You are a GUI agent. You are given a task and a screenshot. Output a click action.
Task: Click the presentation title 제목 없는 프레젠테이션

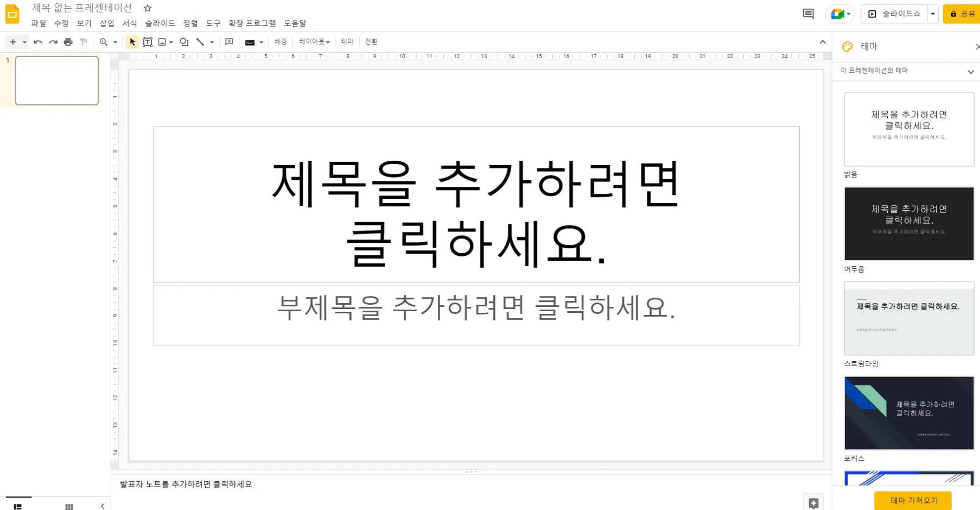click(82, 8)
